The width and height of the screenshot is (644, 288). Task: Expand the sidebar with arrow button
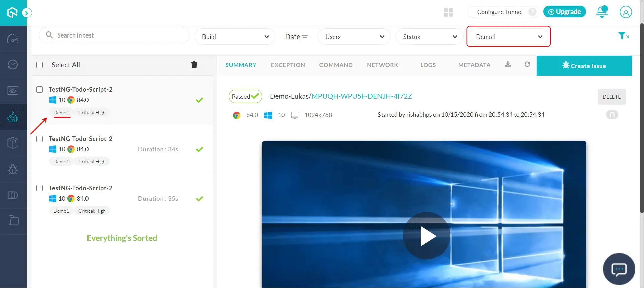tap(27, 13)
